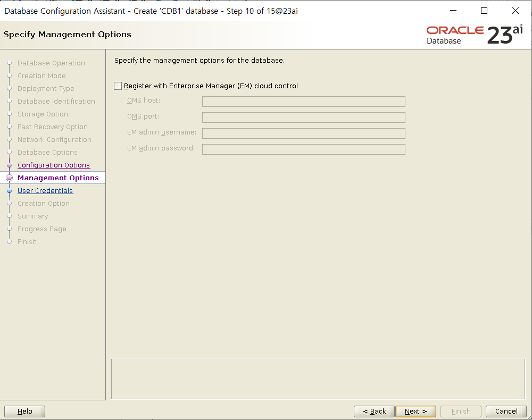Screen dimensions: 532x420
Task: Focus the EM admin username field
Action: 303,133
